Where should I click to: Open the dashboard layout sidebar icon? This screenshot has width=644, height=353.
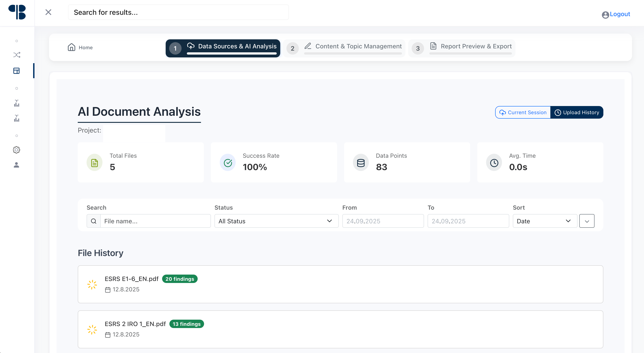pyautogui.click(x=17, y=71)
